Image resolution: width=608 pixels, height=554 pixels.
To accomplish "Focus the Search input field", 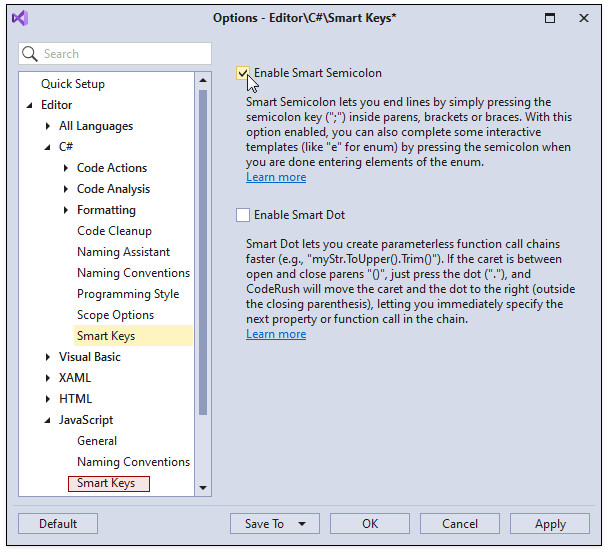I will click(115, 54).
